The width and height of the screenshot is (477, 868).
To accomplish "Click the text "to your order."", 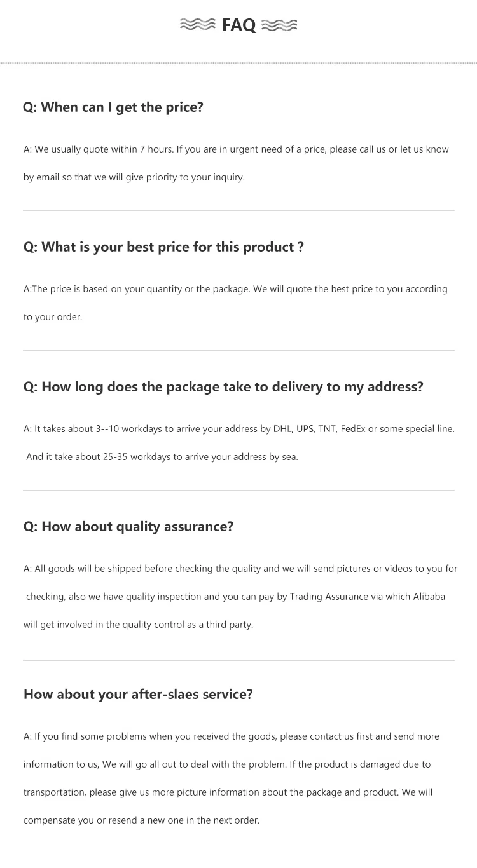I will click(53, 317).
